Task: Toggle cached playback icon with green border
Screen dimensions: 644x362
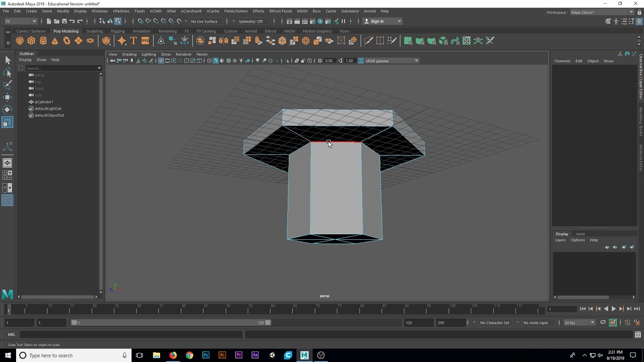Action: point(613,322)
